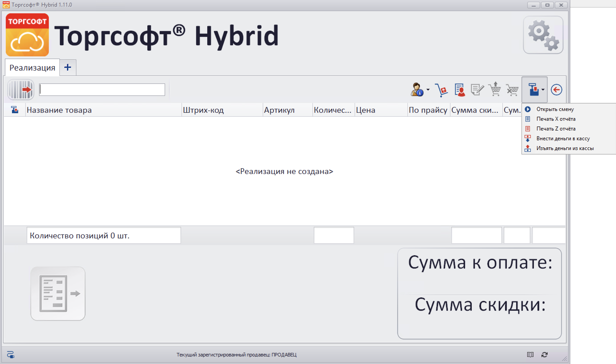Collapse the cash register dropdown arrow
The height and width of the screenshot is (364, 616).
point(543,89)
